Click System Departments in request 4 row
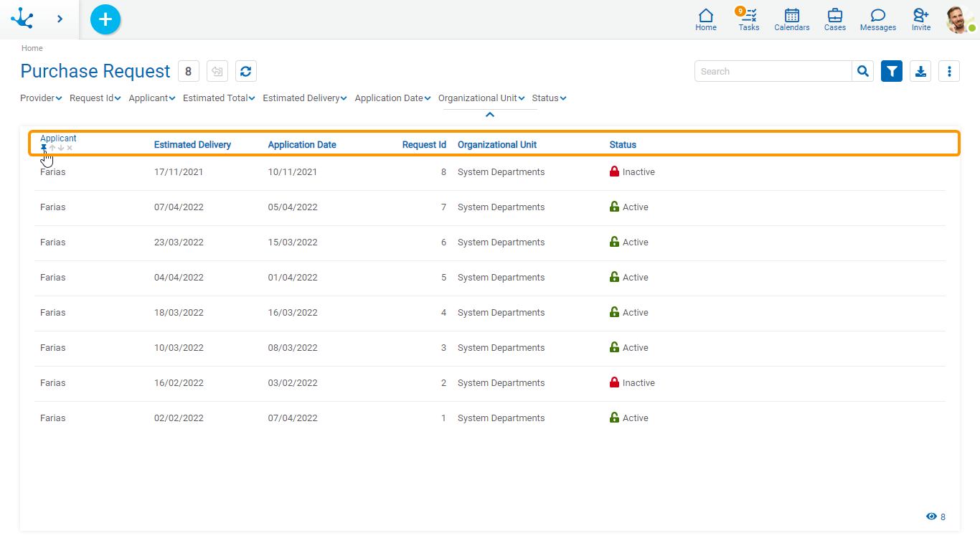This screenshot has height=551, width=980. pyautogui.click(x=501, y=313)
